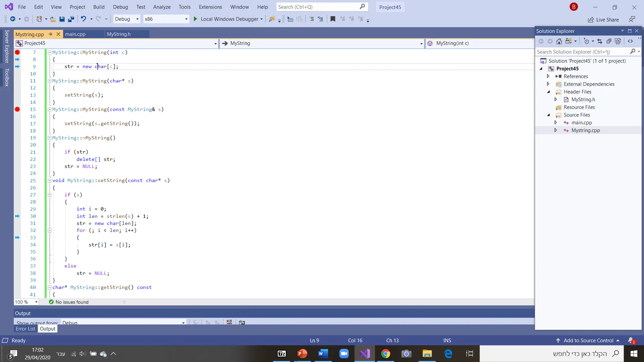Open the notifications bell in status bar
This screenshot has height=362, width=644.
click(631, 340)
